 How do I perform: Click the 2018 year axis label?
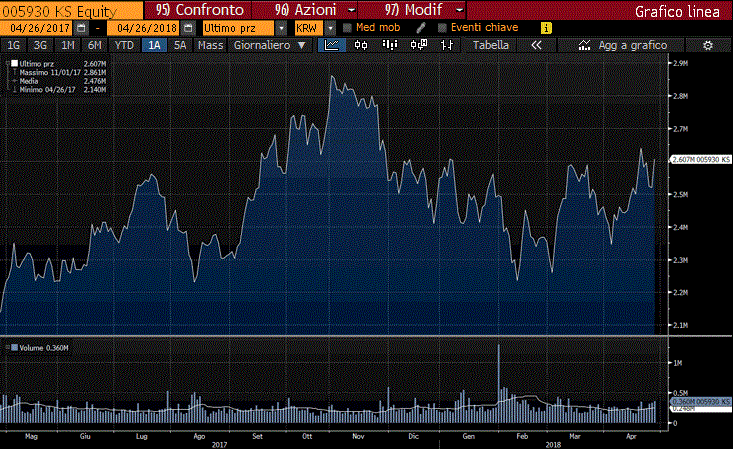[x=553, y=444]
